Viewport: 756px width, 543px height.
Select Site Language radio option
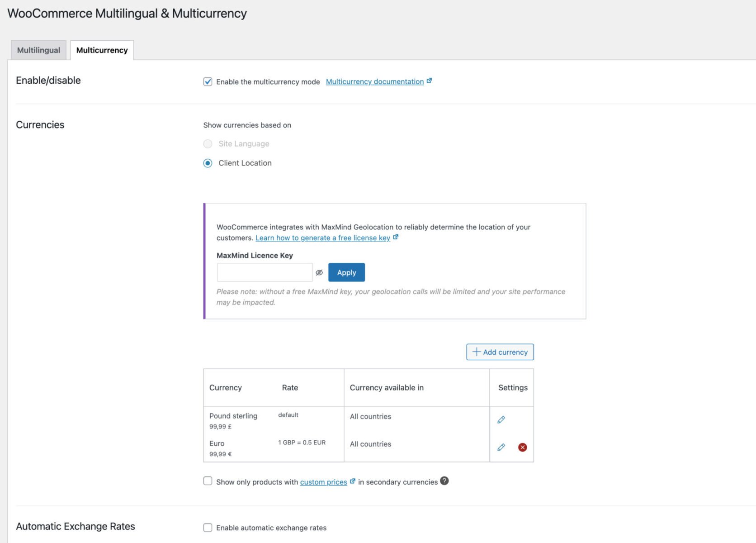point(208,144)
